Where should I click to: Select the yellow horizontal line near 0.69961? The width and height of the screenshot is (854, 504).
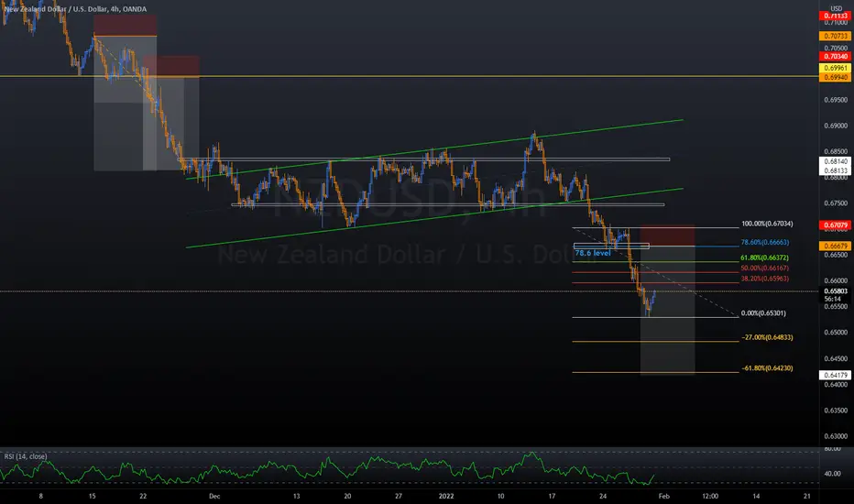tap(409, 76)
